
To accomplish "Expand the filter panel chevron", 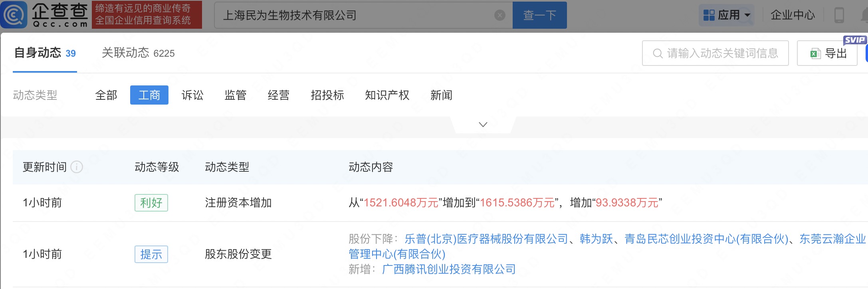I will pos(483,125).
